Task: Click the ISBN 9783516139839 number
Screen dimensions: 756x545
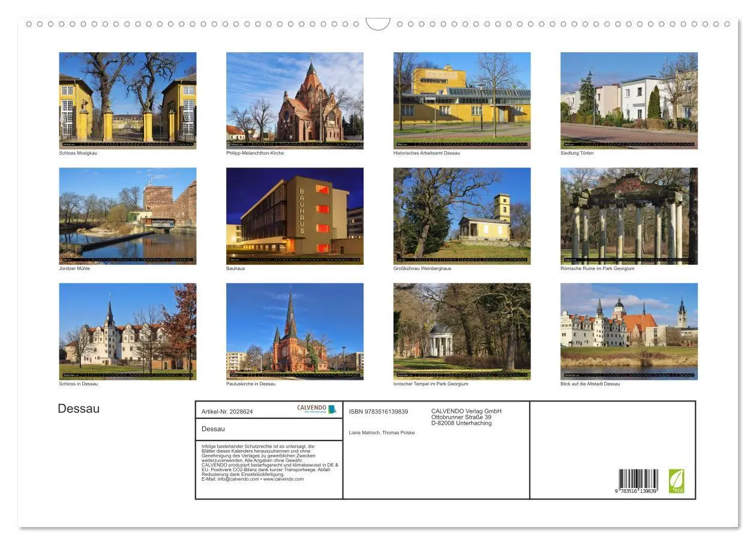Action: click(x=379, y=411)
